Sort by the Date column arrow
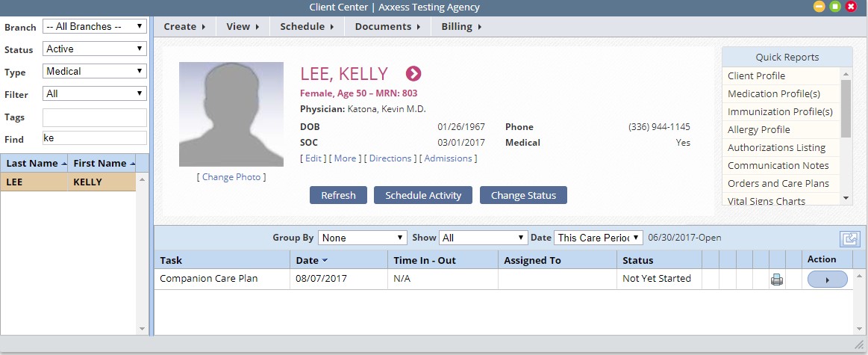 tap(325, 260)
